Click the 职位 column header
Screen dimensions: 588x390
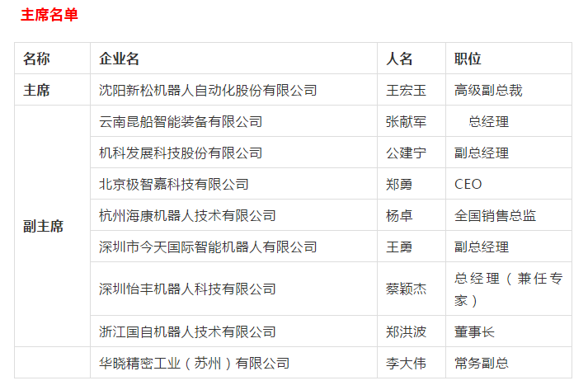468,59
